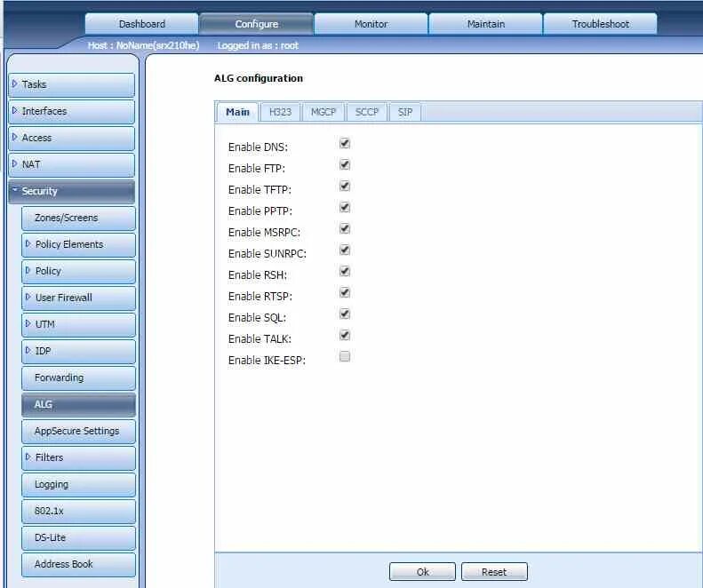Enable the IKE-ESP checkbox
The width and height of the screenshot is (703, 588).
coord(344,356)
